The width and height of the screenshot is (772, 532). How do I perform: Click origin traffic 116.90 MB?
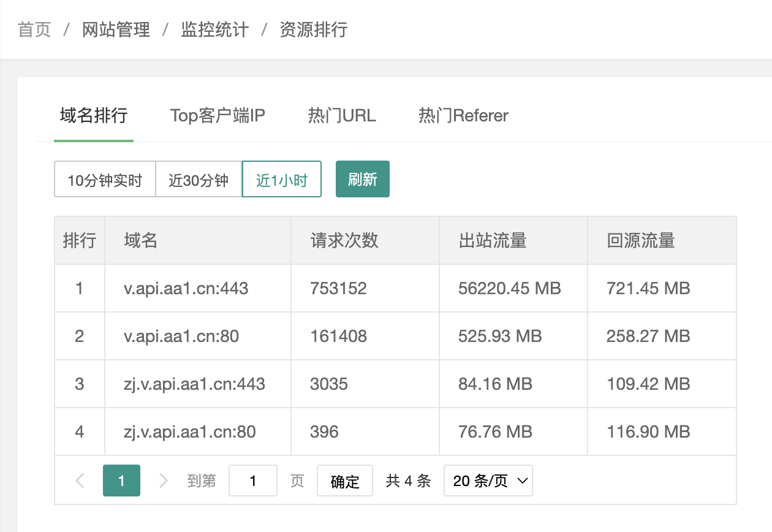pyautogui.click(x=648, y=432)
